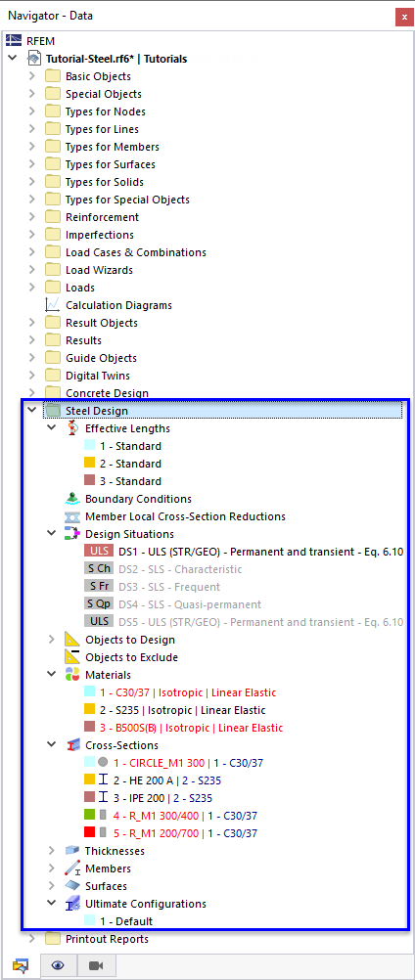Collapse the Materials node
Viewport: 415px width, 980px height.
coord(52,675)
